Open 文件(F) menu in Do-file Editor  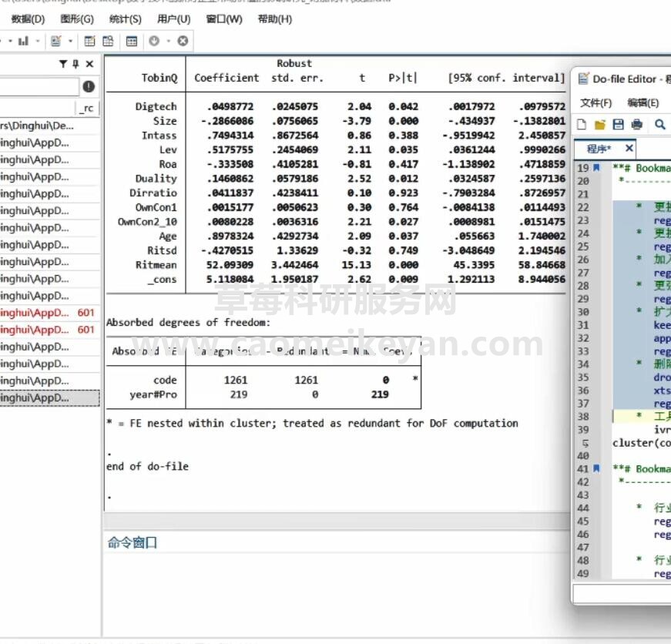point(596,102)
